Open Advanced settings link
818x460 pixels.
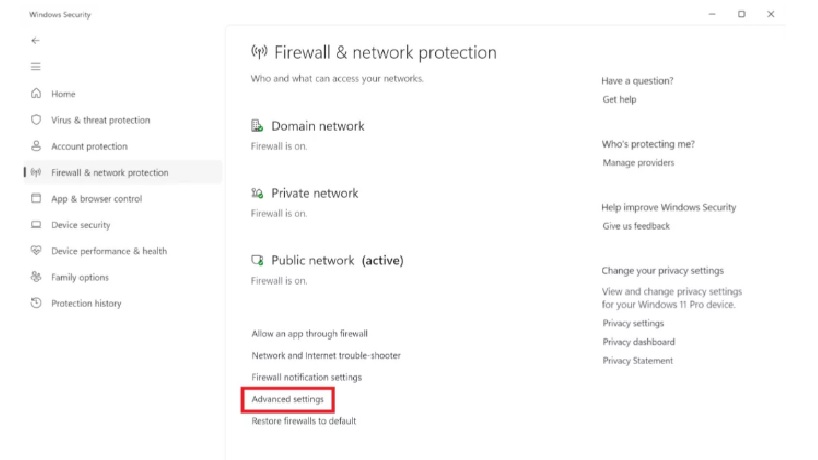click(287, 400)
